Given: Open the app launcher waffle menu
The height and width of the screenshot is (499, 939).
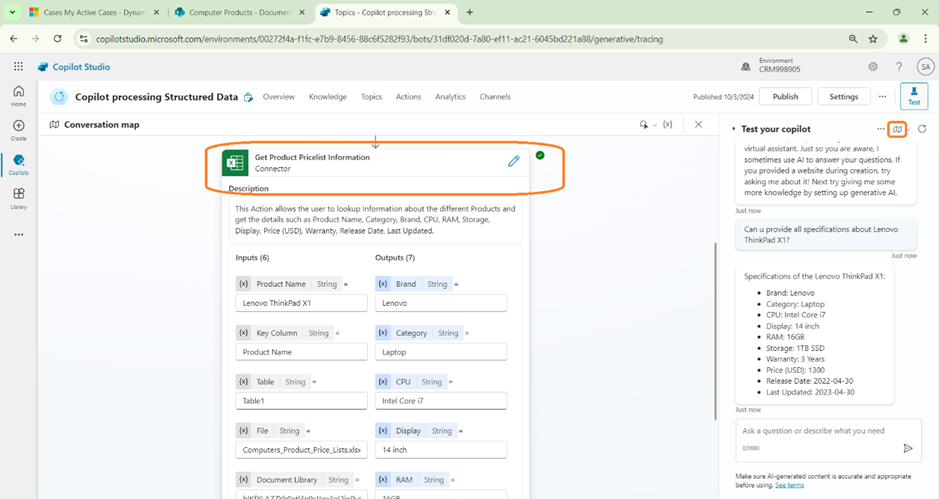Looking at the screenshot, I should point(18,67).
